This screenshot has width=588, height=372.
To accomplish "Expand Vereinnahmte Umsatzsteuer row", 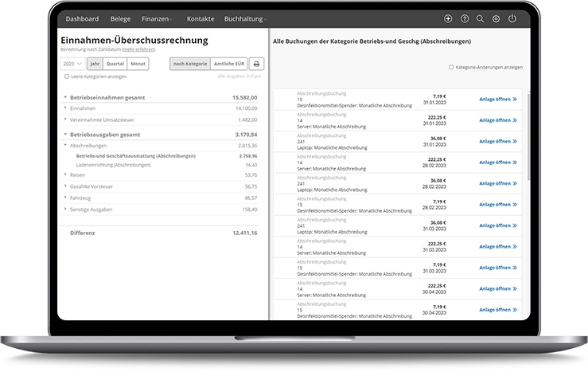I will tap(65, 119).
